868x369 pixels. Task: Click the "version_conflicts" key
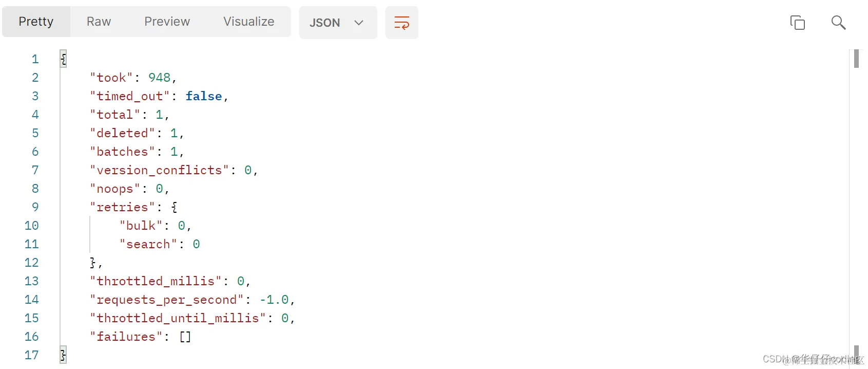point(160,170)
